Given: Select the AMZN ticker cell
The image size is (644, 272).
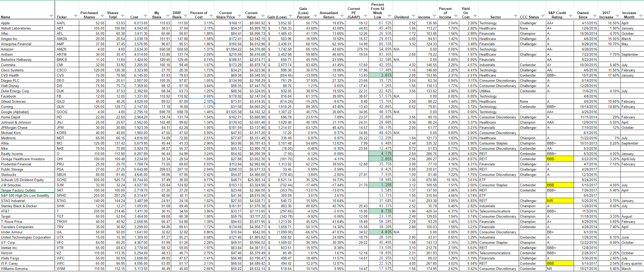Looking at the screenshot, I should pos(67,49).
